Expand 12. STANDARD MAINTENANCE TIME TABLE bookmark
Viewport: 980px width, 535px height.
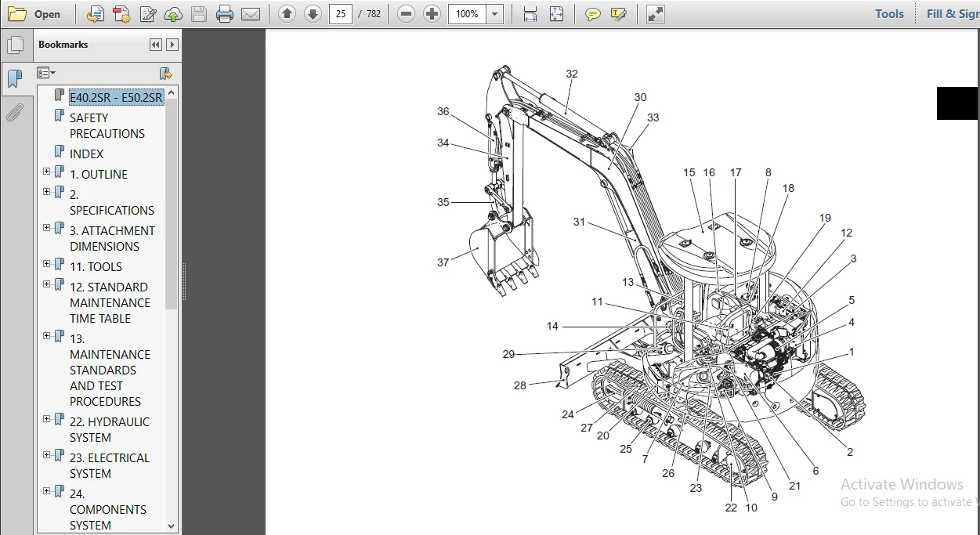(46, 284)
